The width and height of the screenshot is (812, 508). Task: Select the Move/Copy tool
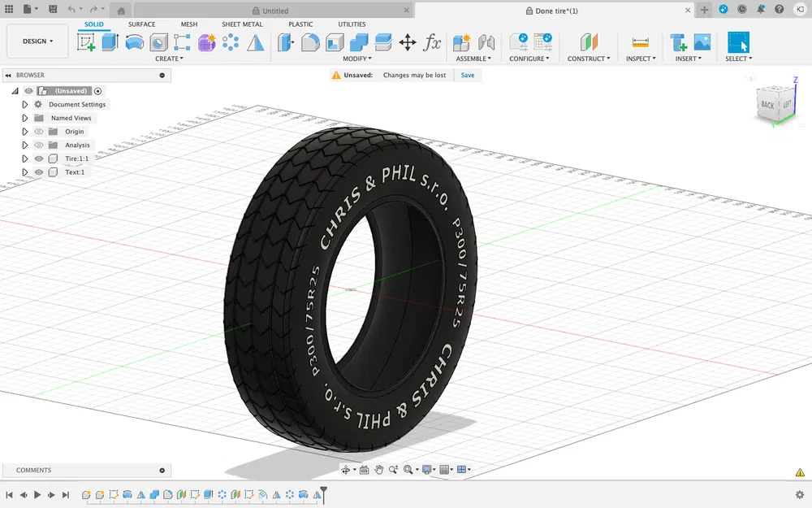407,42
